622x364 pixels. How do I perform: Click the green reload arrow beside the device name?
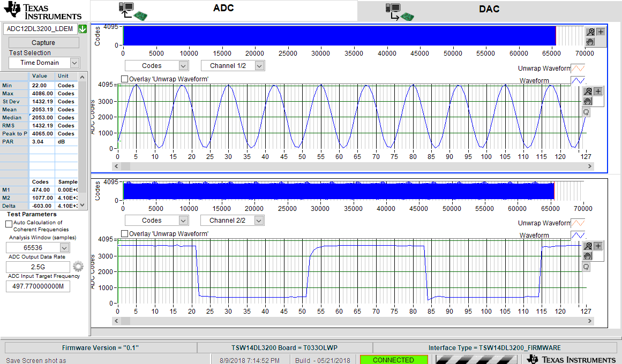82,28
